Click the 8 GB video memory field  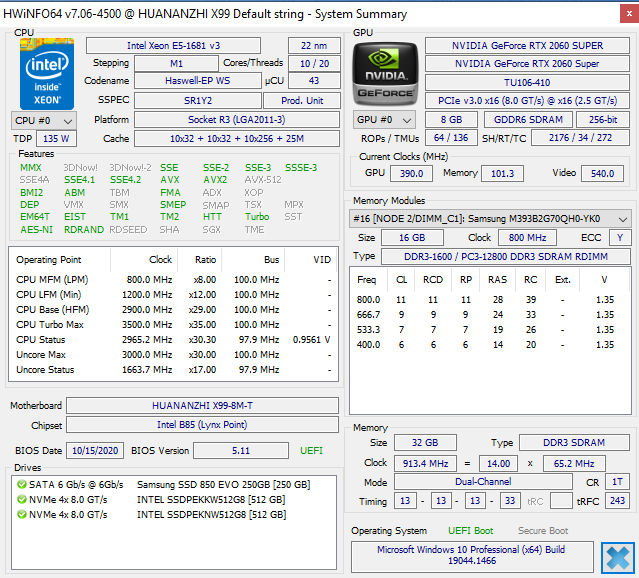pos(451,120)
